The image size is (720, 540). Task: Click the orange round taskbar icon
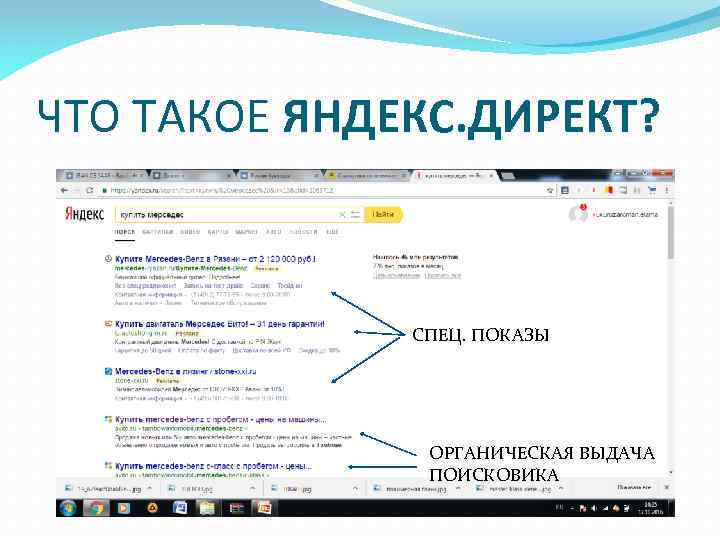(x=152, y=508)
